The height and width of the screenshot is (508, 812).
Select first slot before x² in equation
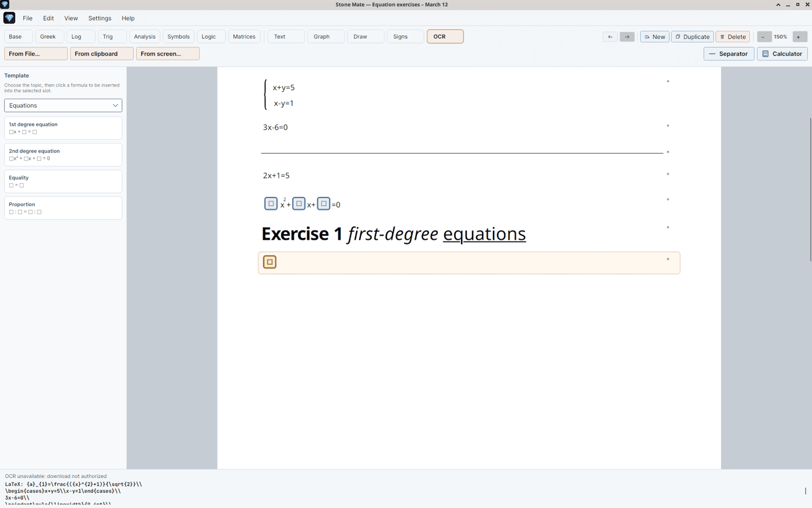pos(271,204)
